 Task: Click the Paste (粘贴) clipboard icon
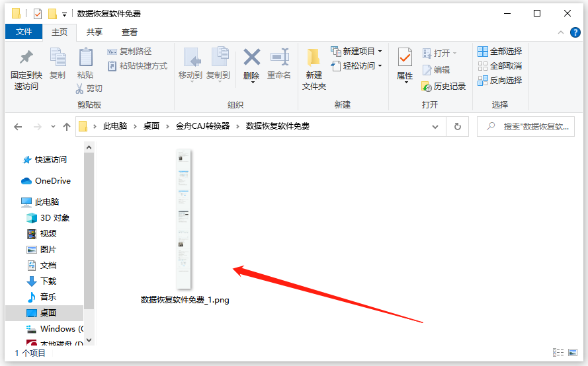pos(85,58)
